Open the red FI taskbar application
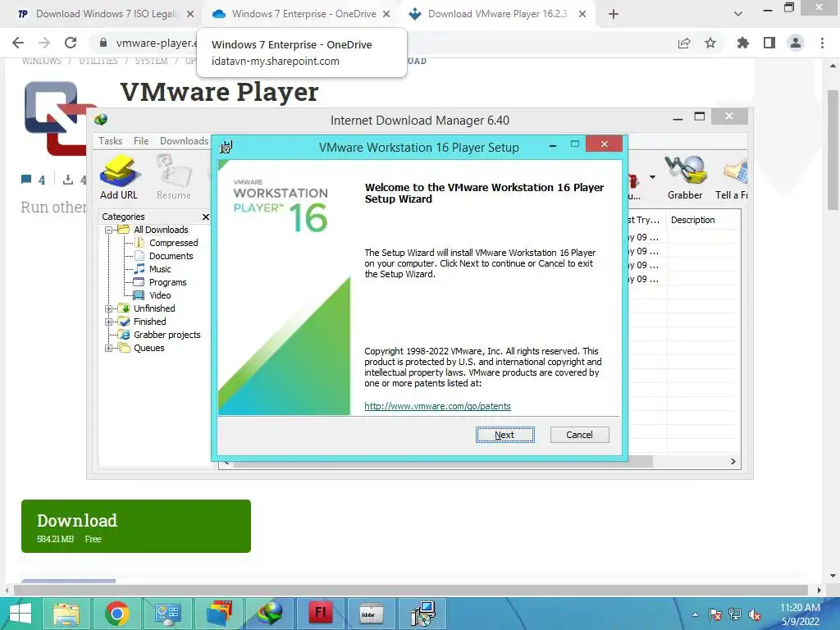Viewport: 840px width, 630px height. pyautogui.click(x=321, y=614)
